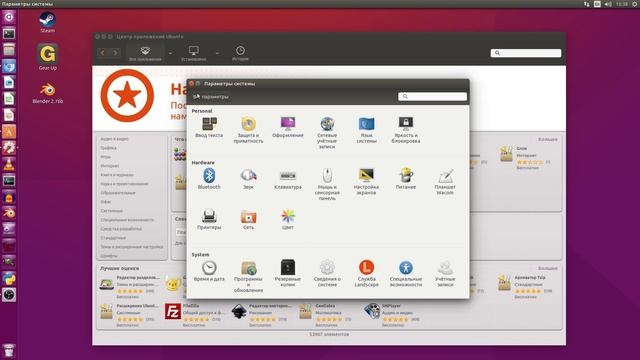Open Защита и приватность settings

click(248, 130)
